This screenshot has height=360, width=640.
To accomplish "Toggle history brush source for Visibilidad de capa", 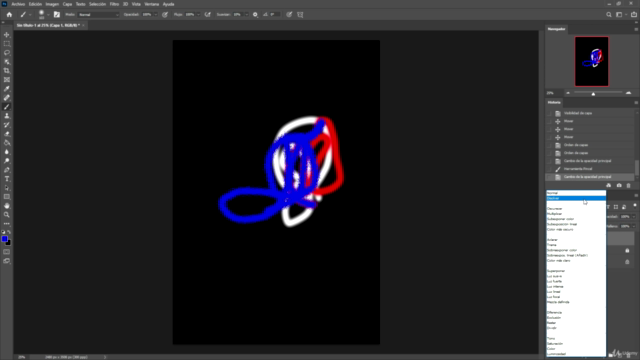I will coord(549,113).
